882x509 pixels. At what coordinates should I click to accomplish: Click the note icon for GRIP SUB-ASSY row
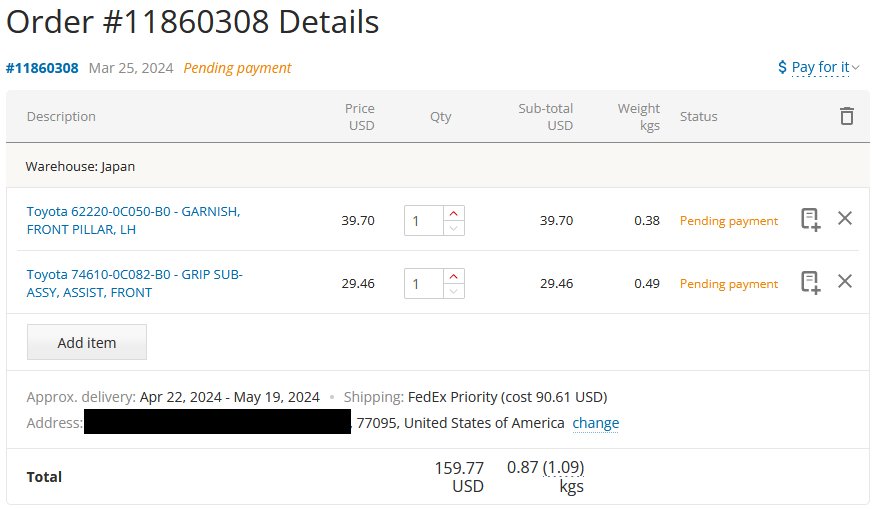click(811, 282)
